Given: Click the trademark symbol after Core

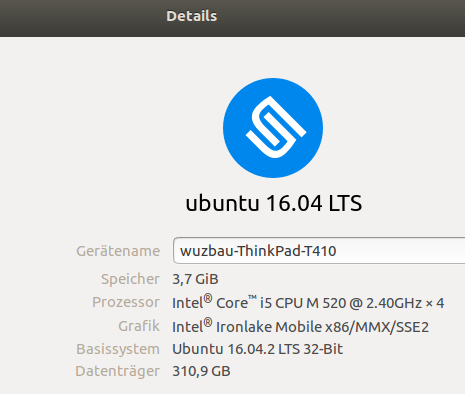Looking at the screenshot, I should (252, 297).
